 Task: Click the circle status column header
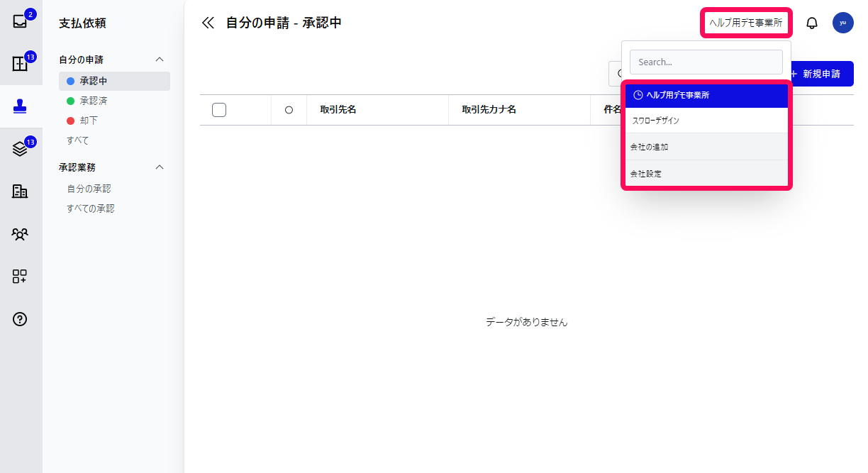point(289,110)
